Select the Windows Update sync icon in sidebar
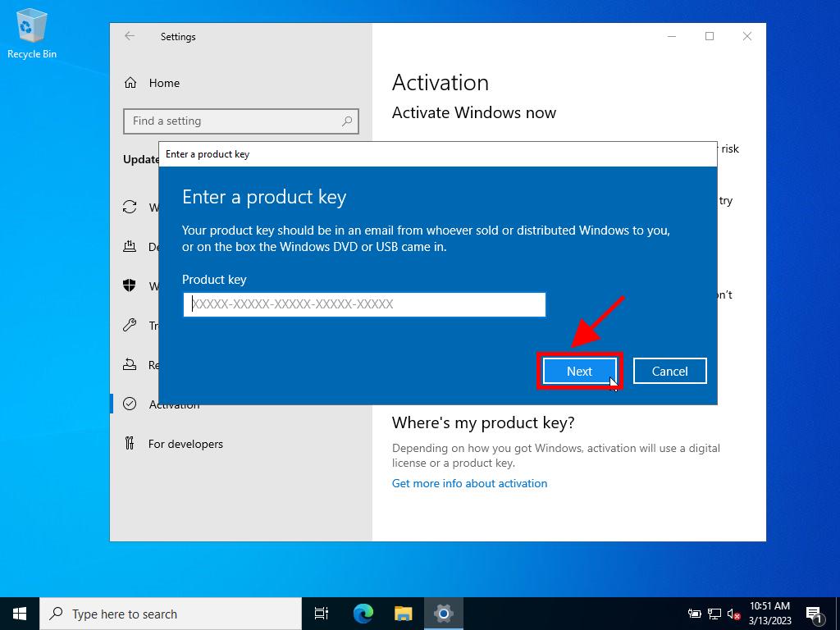840x630 pixels. (x=130, y=207)
